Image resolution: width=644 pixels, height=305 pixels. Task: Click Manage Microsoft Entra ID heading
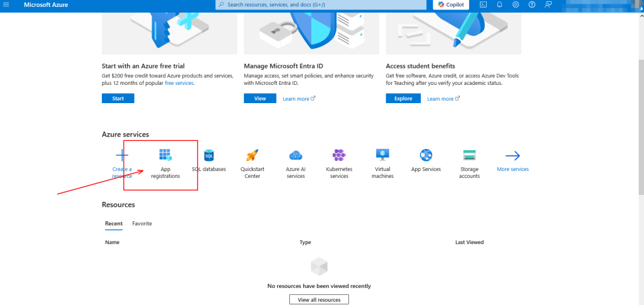[285, 66]
